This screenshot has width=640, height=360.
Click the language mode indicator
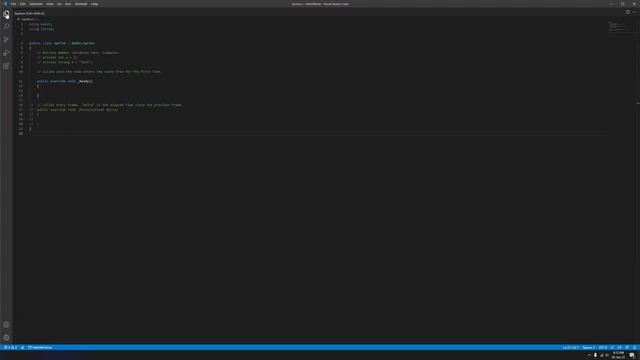(620, 348)
